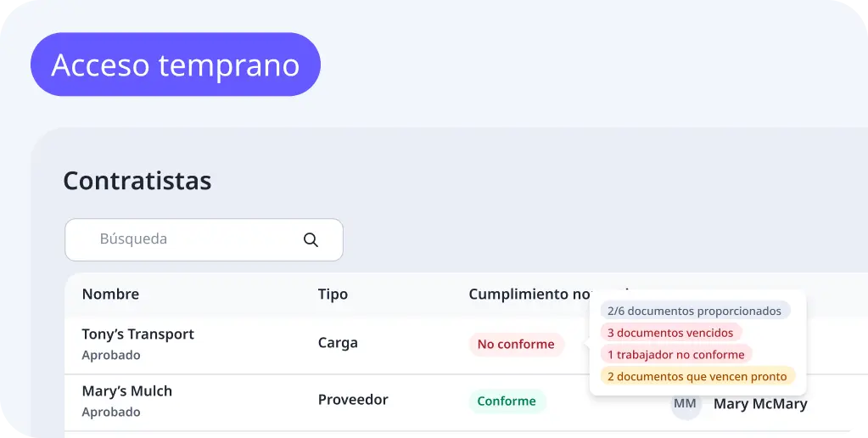Image resolution: width=868 pixels, height=438 pixels.
Task: Click the Carga type cell
Action: 338,343
